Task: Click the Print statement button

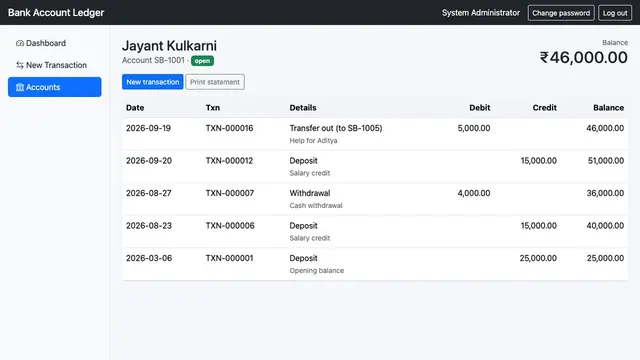Action: click(x=215, y=82)
